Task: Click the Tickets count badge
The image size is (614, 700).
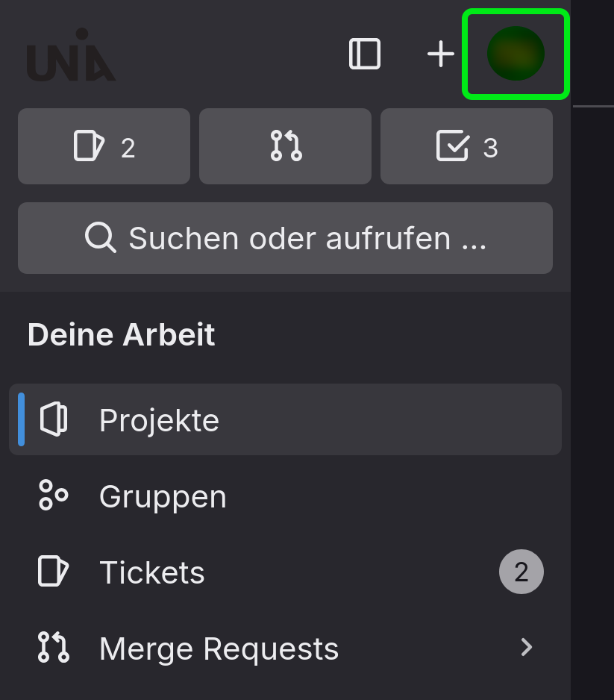Action: tap(521, 572)
